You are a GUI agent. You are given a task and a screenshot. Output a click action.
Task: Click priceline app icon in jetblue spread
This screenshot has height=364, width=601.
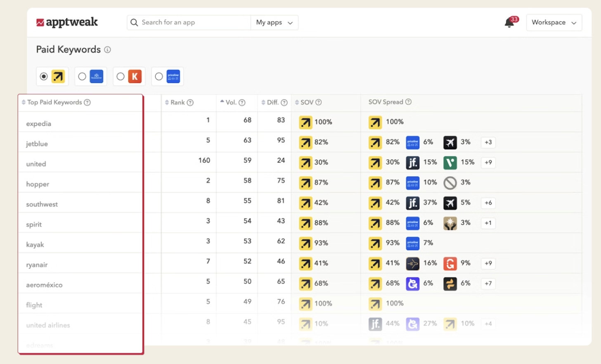(x=413, y=142)
